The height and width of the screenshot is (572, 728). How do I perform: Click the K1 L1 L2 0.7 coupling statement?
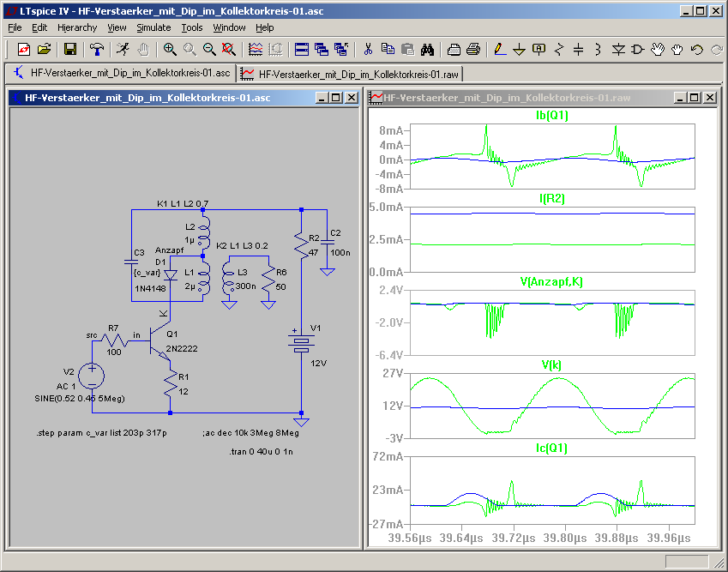pyautogui.click(x=183, y=203)
